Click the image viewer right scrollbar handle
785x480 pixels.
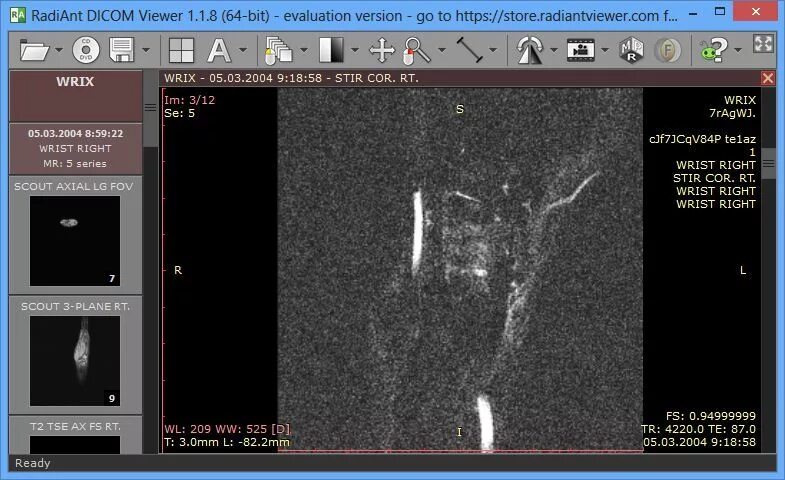click(x=768, y=164)
